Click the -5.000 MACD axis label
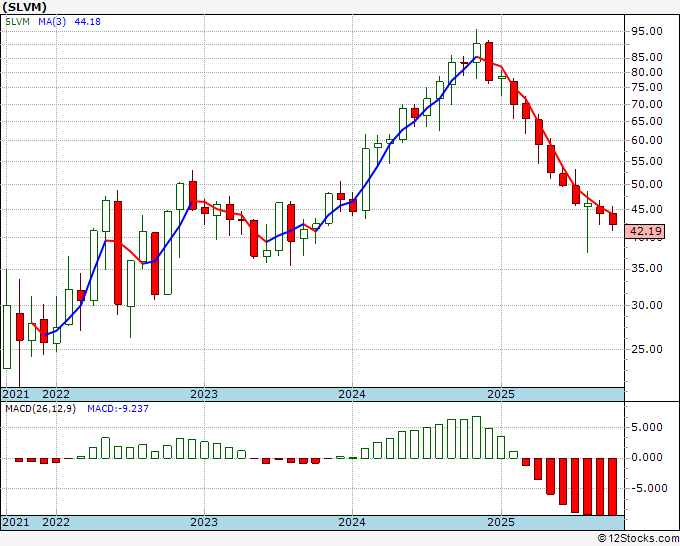 tap(649, 489)
